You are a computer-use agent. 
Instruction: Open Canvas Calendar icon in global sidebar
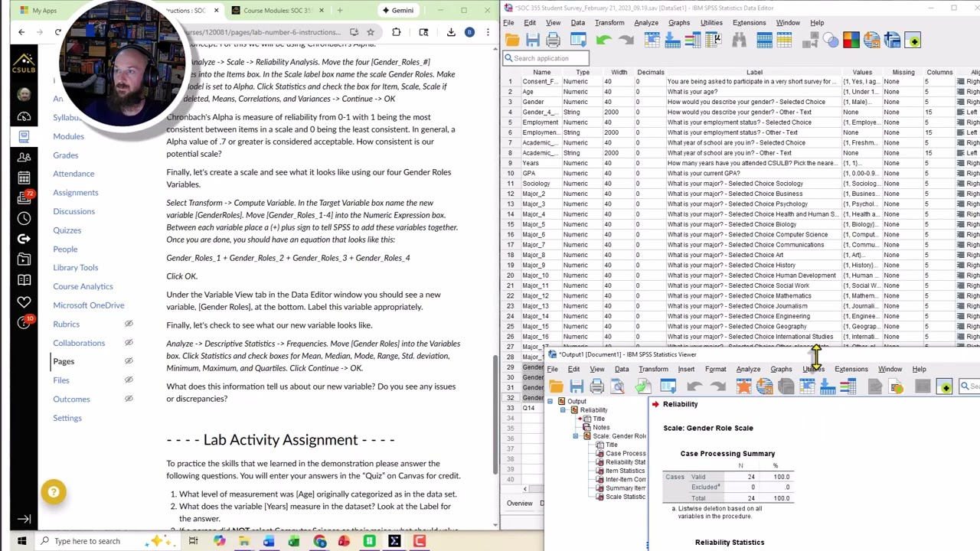tap(24, 178)
